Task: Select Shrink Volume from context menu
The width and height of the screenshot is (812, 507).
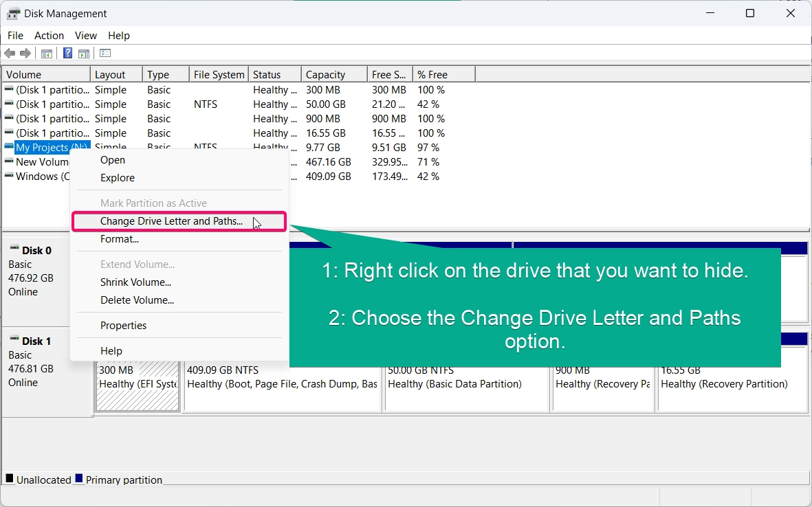Action: (x=135, y=282)
